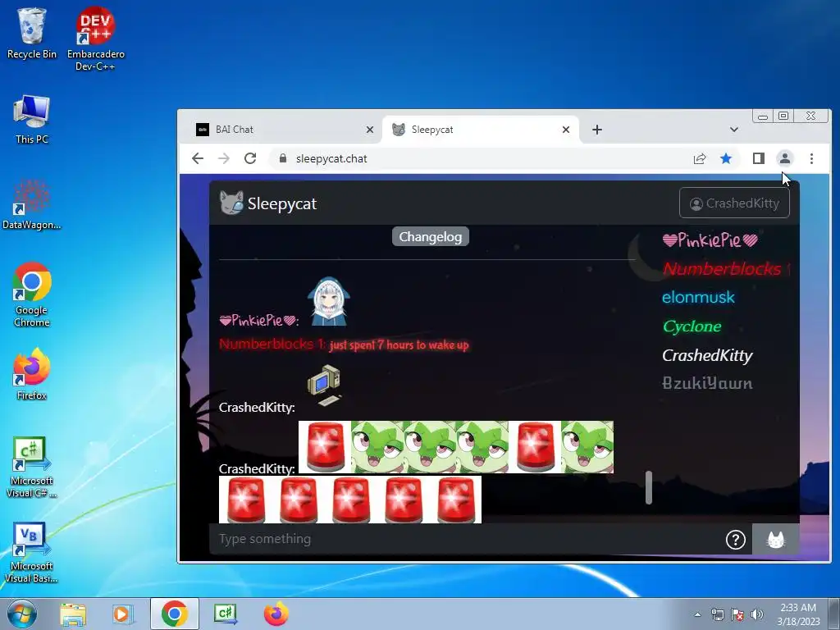
Task: Open the DataWagon desktop shortcut
Action: [32, 204]
